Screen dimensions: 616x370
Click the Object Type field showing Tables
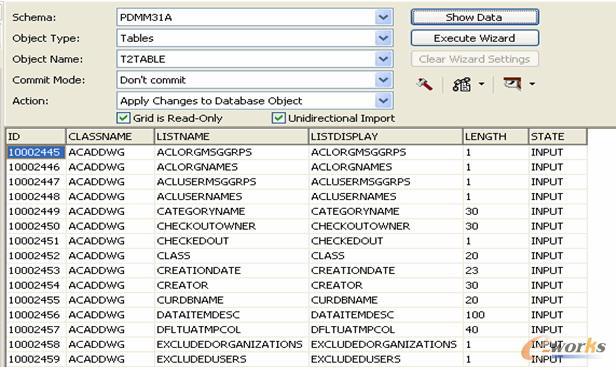(x=255, y=38)
